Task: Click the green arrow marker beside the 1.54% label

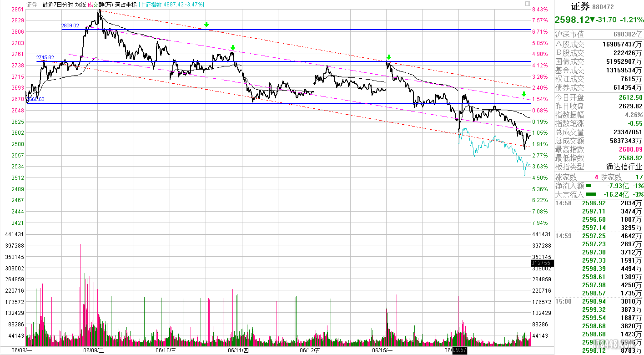Action: pos(524,94)
